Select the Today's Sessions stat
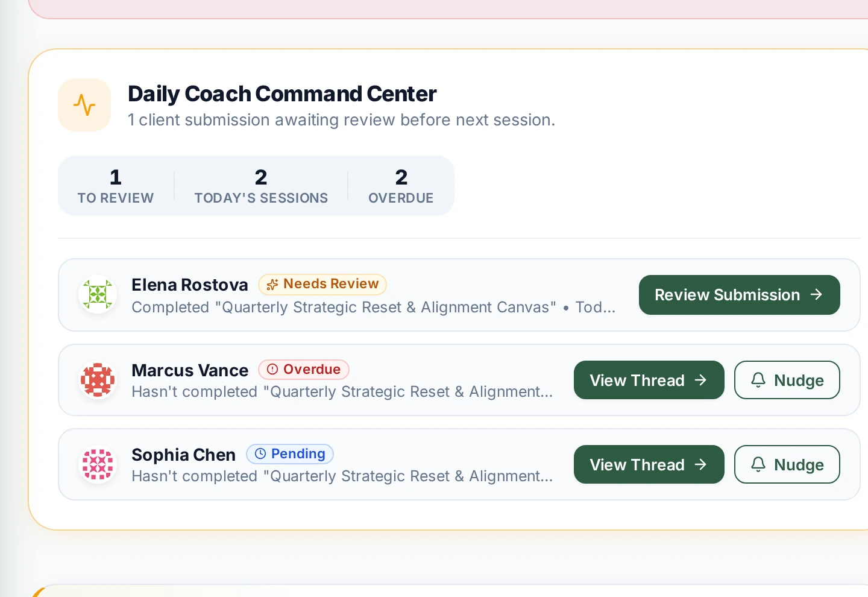 pos(261,186)
